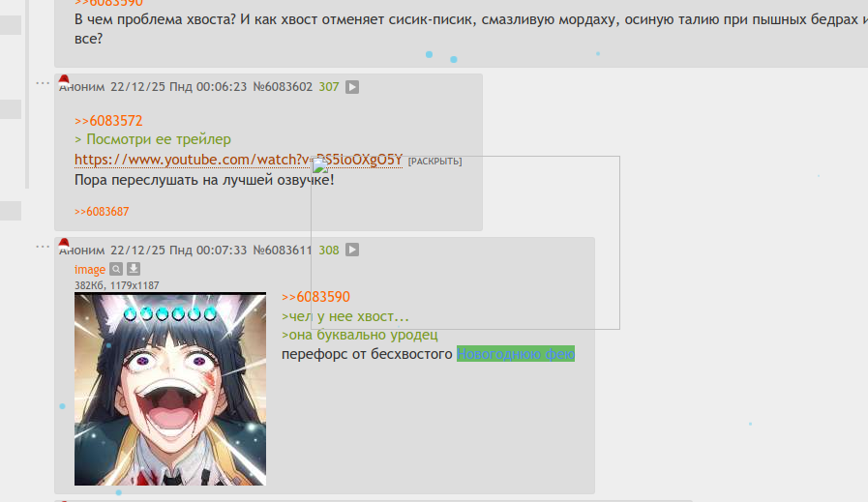Download the attached image via the arrow icon
This screenshot has width=868, height=502.
tap(134, 269)
